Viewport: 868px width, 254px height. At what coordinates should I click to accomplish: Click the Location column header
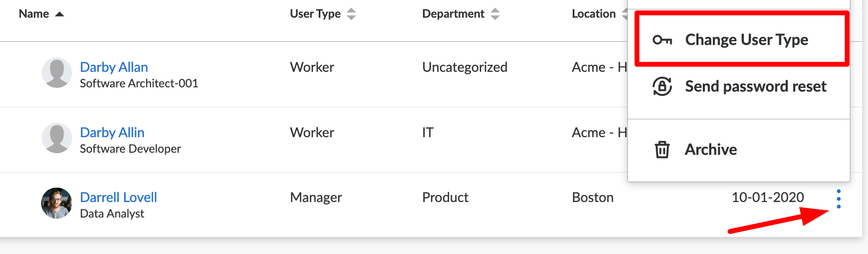594,14
